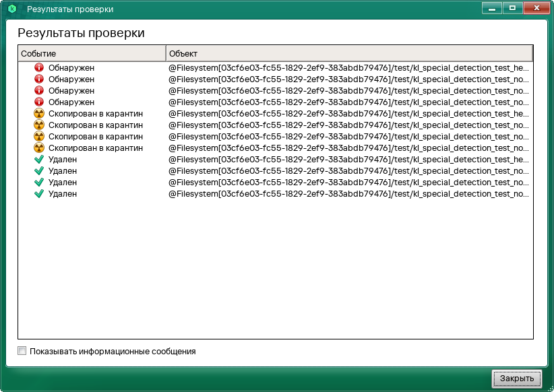Viewport: 554px width, 392px height.
Task: Click the third Удален event text
Action: tap(63, 182)
